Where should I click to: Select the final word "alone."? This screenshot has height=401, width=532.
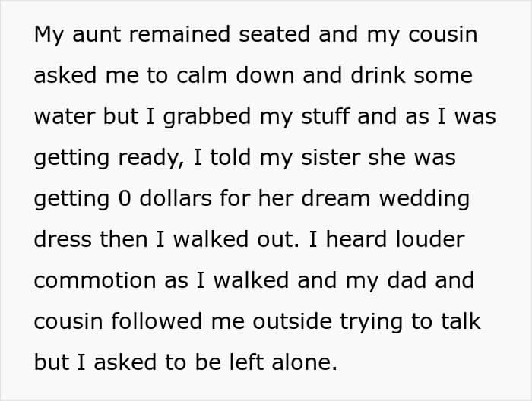(304, 362)
